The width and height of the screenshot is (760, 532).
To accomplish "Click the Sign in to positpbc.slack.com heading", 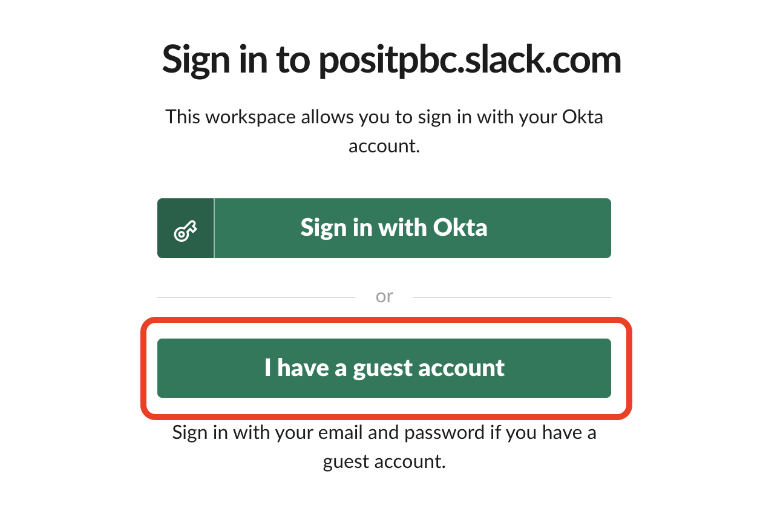I will pyautogui.click(x=391, y=60).
